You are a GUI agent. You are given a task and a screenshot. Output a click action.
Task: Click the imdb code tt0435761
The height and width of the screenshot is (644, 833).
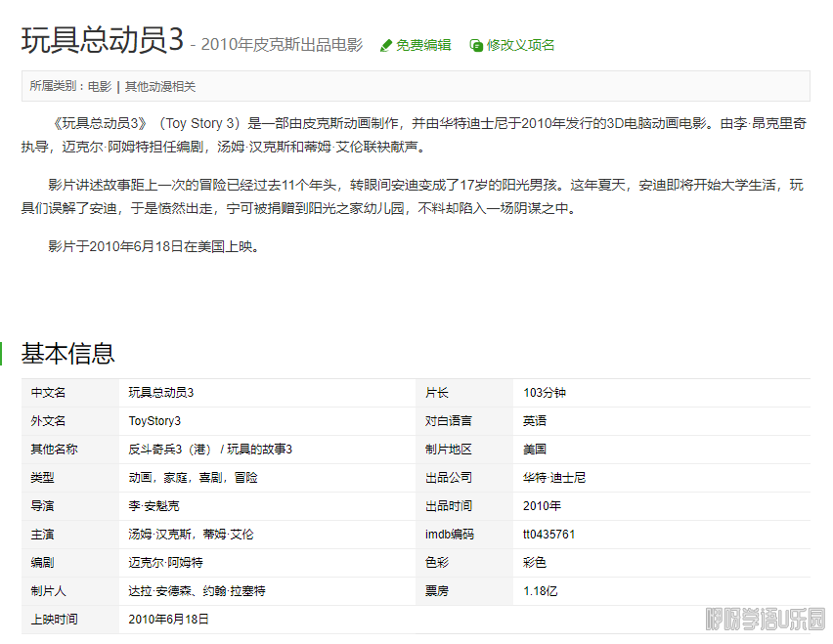(548, 535)
